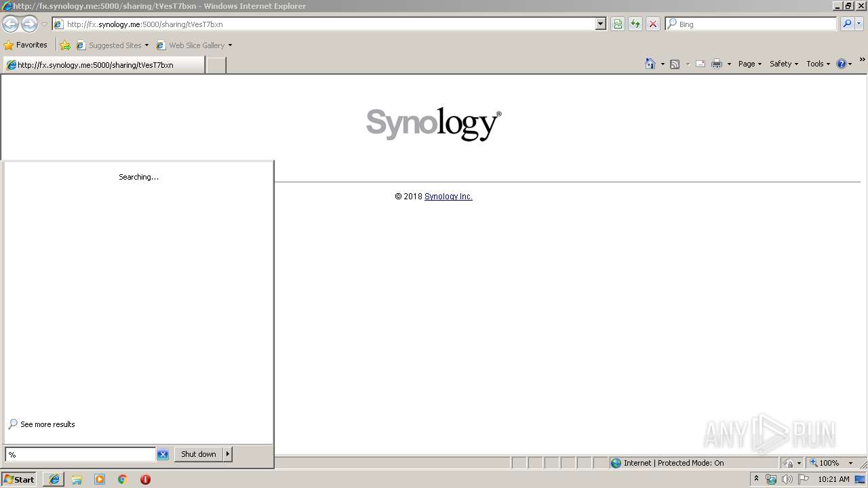Viewport: 868px width, 488px height.
Task: Click the Add to Favorites Bar icon
Action: tap(65, 45)
